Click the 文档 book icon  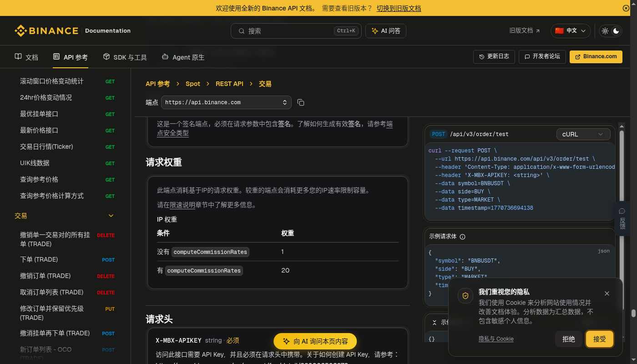pos(18,56)
